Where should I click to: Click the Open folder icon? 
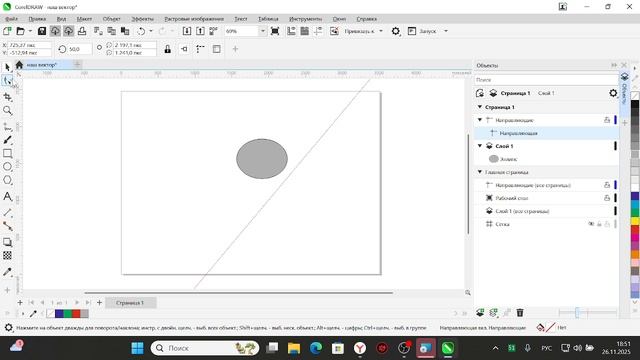[20, 31]
